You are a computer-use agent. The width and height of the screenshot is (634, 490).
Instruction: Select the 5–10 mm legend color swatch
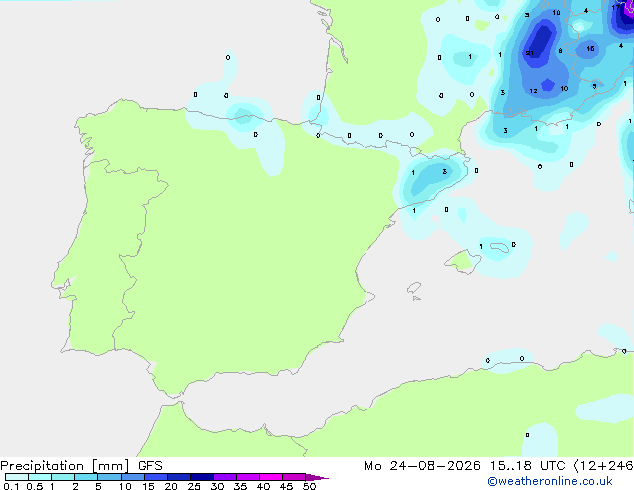coord(109,477)
